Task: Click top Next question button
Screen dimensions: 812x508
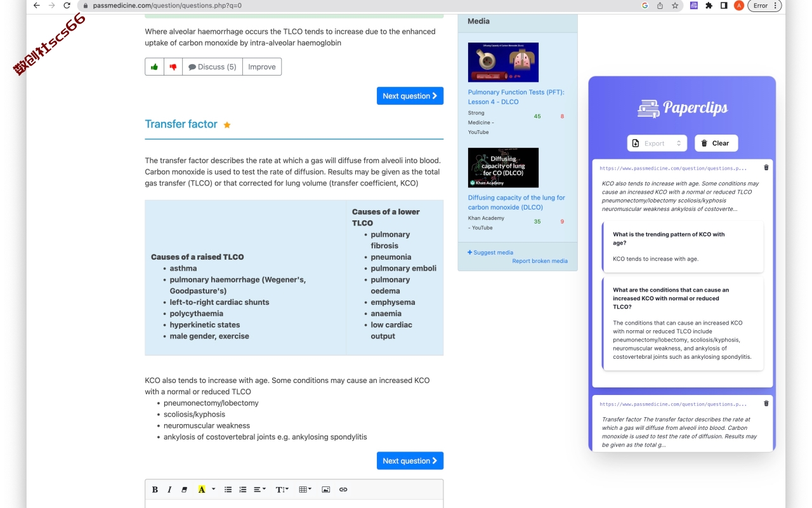Action: [x=410, y=96]
